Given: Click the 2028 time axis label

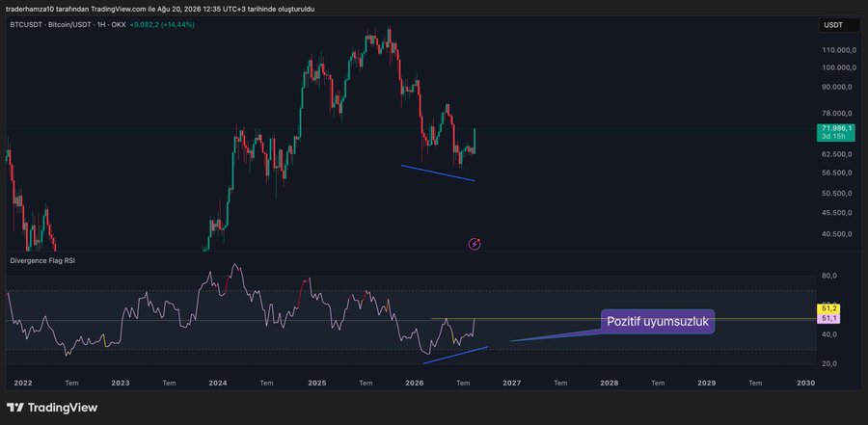Looking at the screenshot, I should (x=610, y=383).
